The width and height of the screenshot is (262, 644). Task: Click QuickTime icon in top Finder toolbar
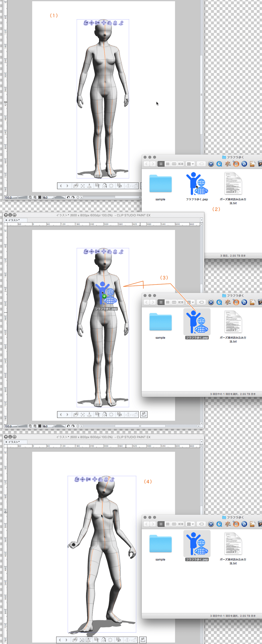point(219,164)
